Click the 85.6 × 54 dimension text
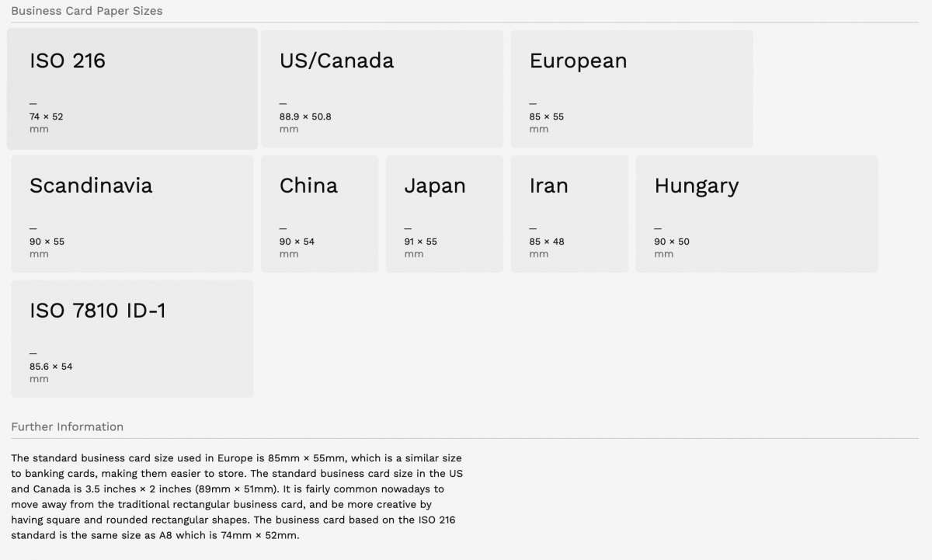 pyautogui.click(x=51, y=367)
